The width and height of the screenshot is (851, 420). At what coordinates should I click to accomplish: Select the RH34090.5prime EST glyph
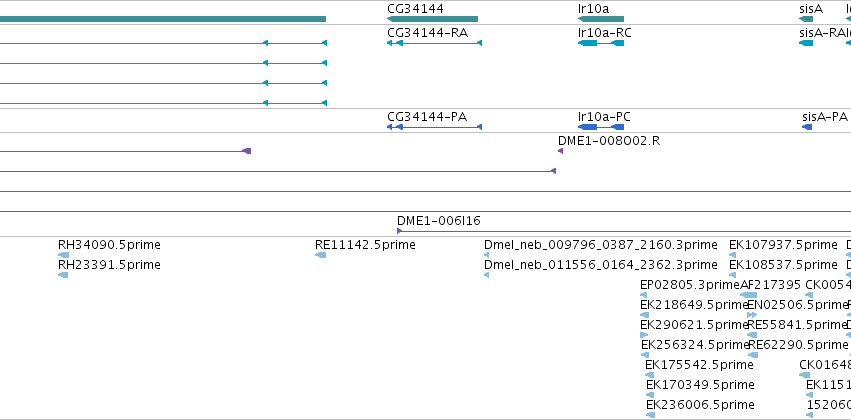[x=63, y=255]
